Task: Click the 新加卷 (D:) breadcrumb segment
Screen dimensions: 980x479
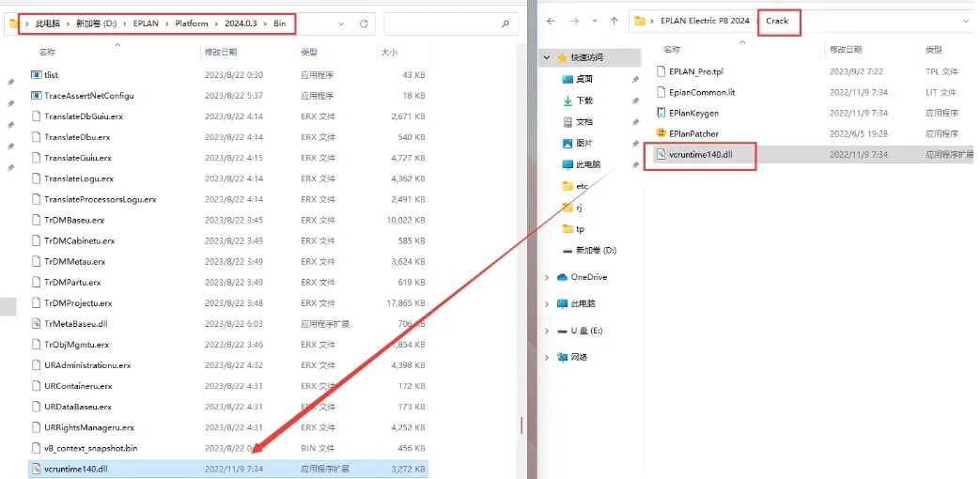Action: click(96, 23)
